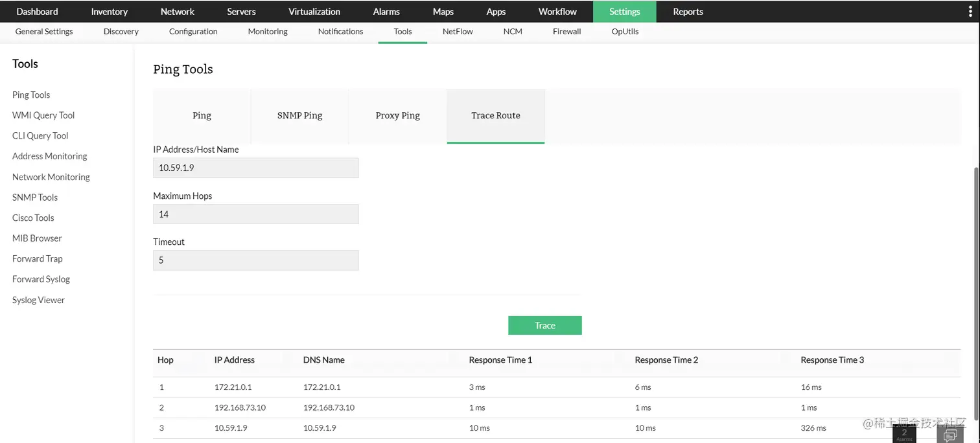Go to the Dashboard
The height and width of the screenshot is (443, 980).
click(37, 11)
